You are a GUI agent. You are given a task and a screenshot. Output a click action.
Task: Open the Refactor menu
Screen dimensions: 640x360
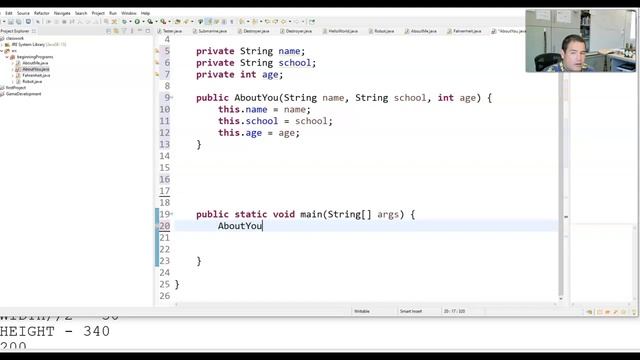42,13
